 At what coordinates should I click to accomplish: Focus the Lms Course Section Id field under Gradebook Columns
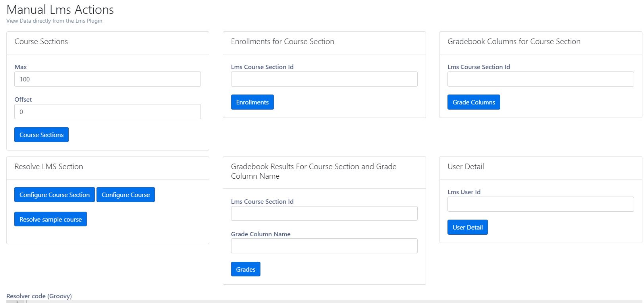[x=540, y=79]
